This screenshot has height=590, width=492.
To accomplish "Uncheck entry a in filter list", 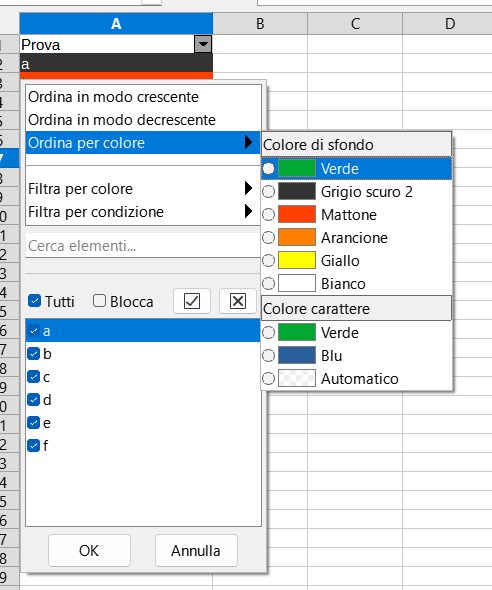I will (33, 331).
